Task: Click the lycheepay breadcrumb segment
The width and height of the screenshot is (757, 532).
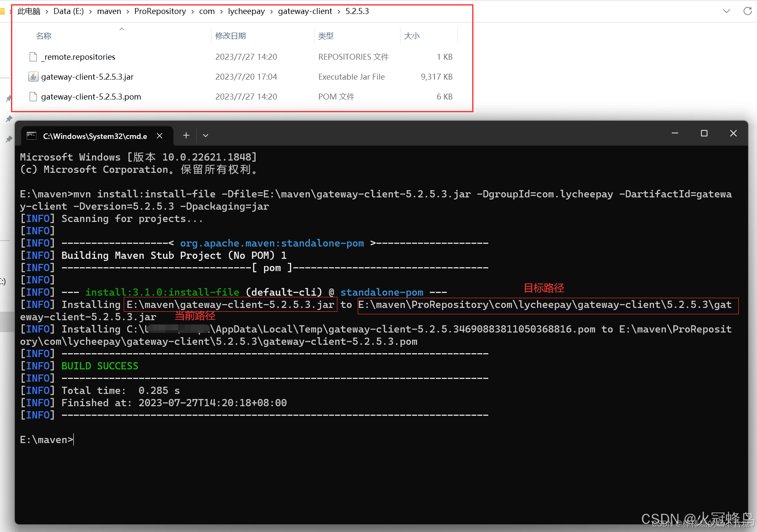Action: coord(246,11)
